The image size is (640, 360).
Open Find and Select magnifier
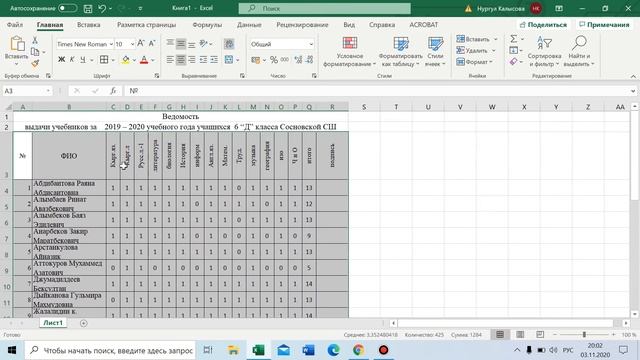click(579, 51)
